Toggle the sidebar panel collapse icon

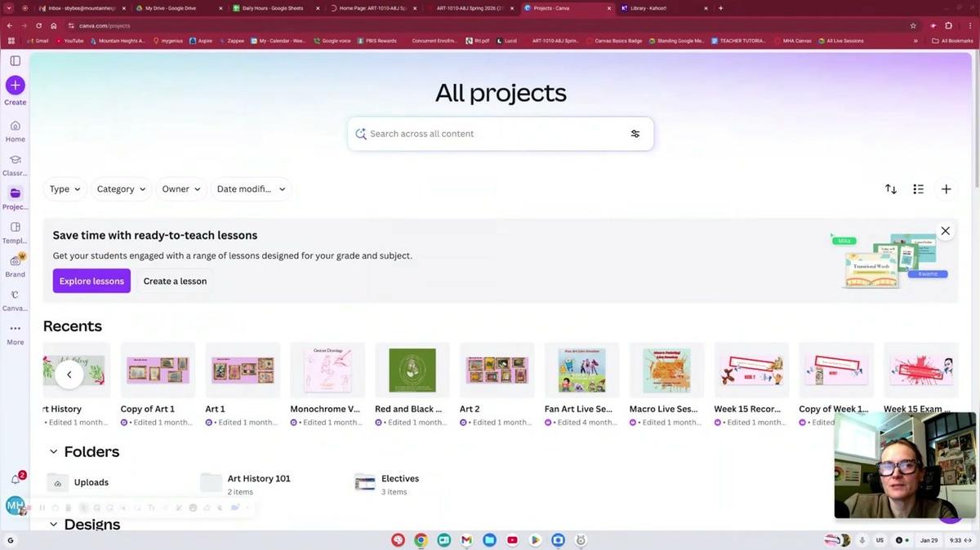(x=15, y=61)
